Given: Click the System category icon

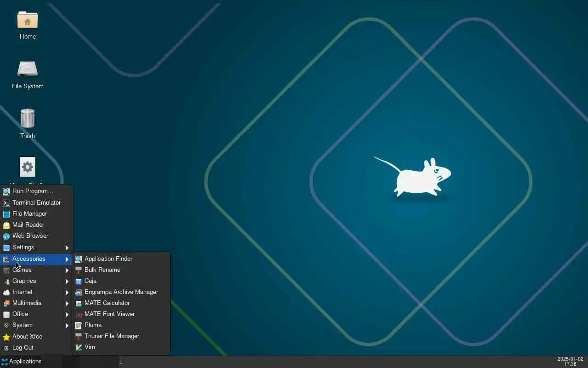Looking at the screenshot, I should (x=6, y=325).
